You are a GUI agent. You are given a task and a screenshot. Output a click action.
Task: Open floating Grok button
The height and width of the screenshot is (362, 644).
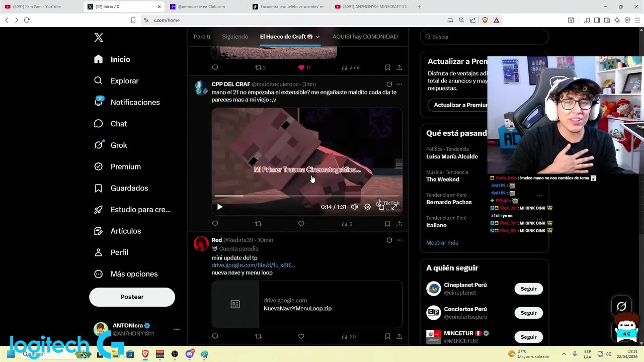pyautogui.click(x=621, y=306)
